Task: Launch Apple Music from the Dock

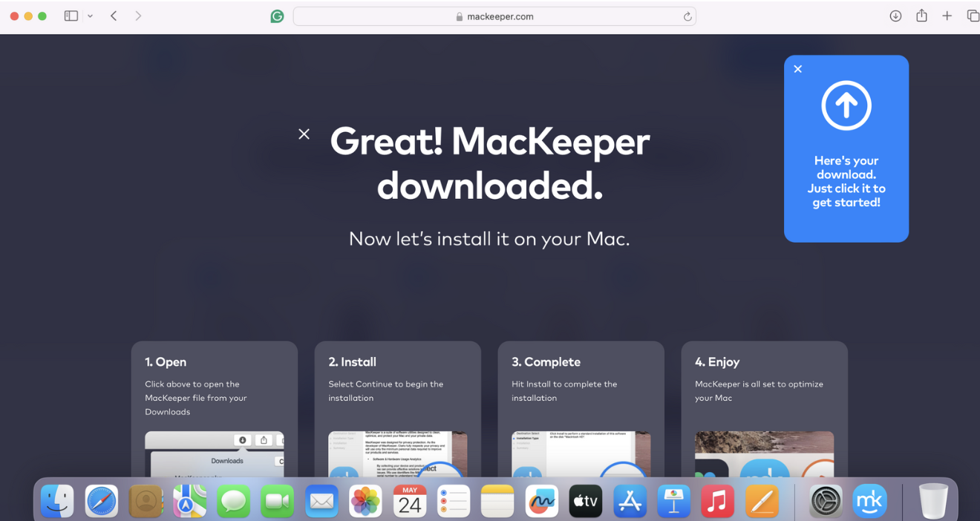Action: [x=717, y=501]
